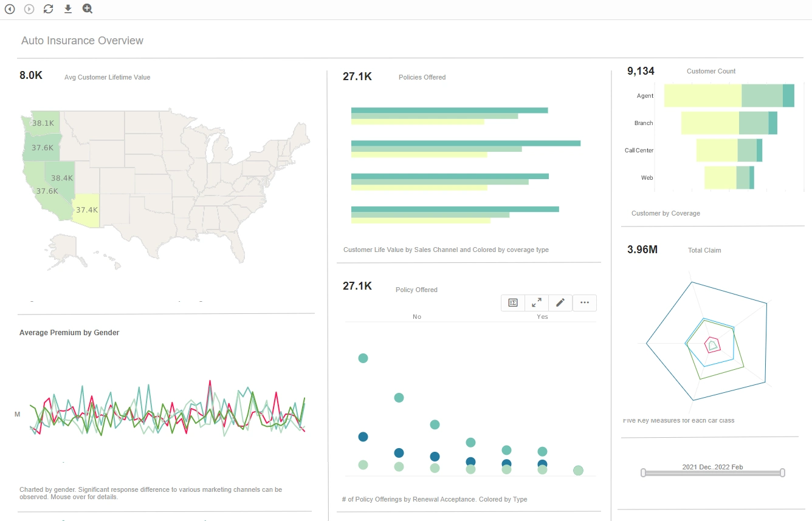Refresh the dashboard using the refresh icon
This screenshot has height=521, width=812.
(x=48, y=9)
